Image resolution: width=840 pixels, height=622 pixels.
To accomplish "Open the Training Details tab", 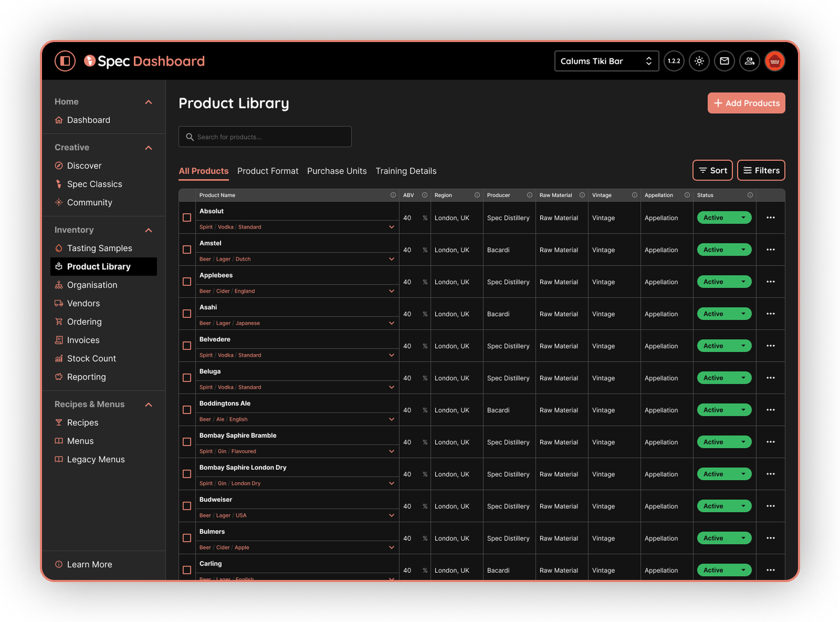I will (405, 171).
